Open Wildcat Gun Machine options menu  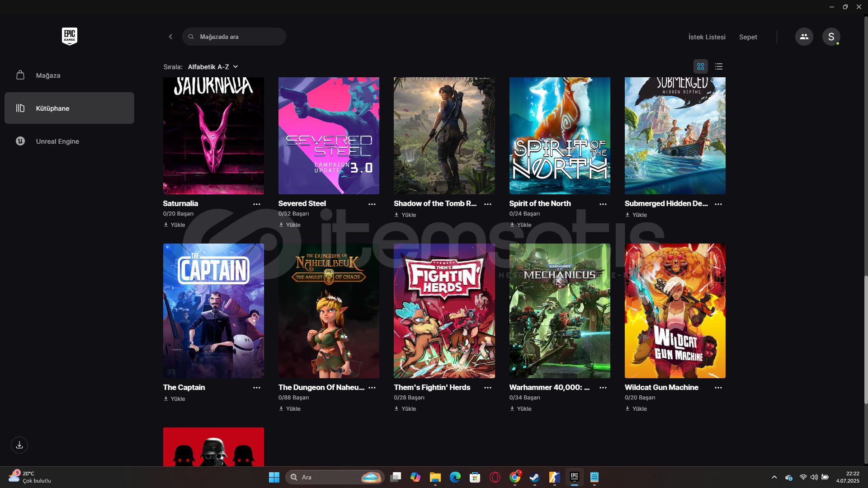[x=718, y=388]
